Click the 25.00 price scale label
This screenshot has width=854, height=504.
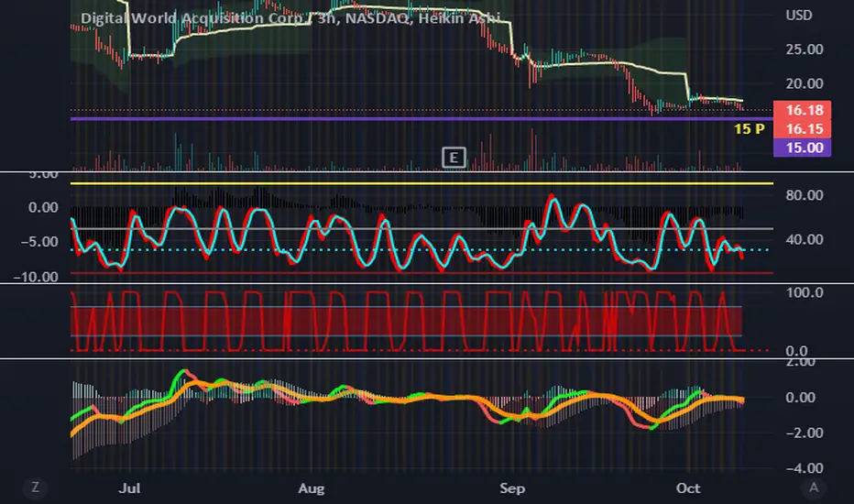pos(805,49)
